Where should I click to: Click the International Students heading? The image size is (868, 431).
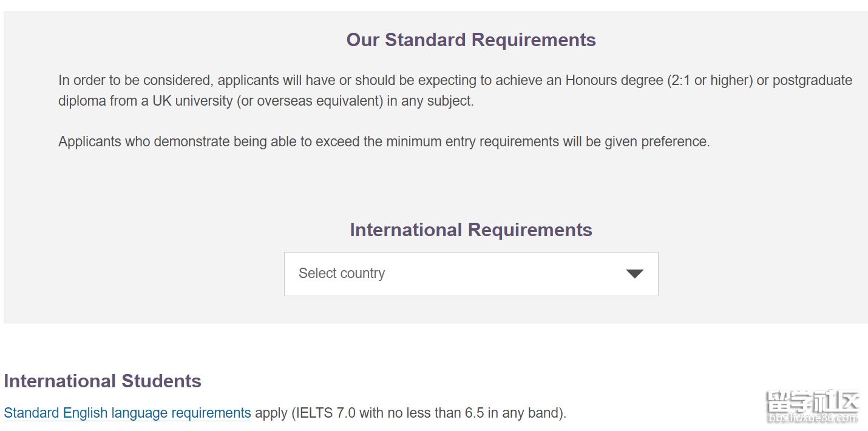pyautogui.click(x=103, y=381)
